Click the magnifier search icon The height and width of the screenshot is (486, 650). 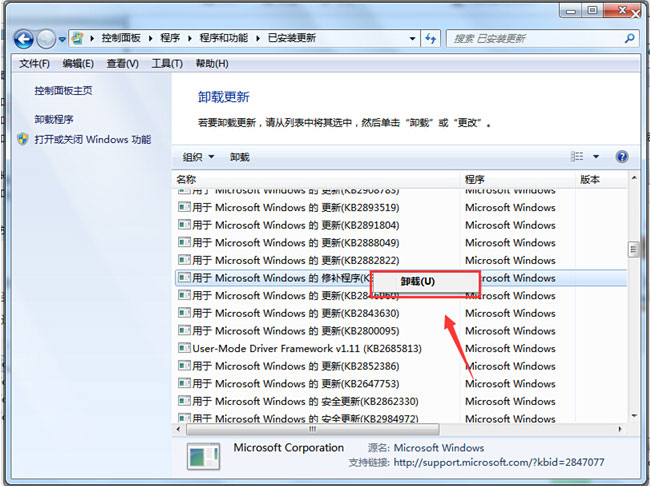coord(629,39)
